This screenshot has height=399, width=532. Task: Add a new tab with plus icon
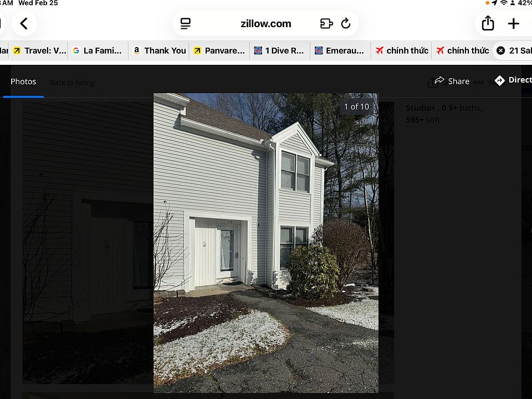pos(513,23)
